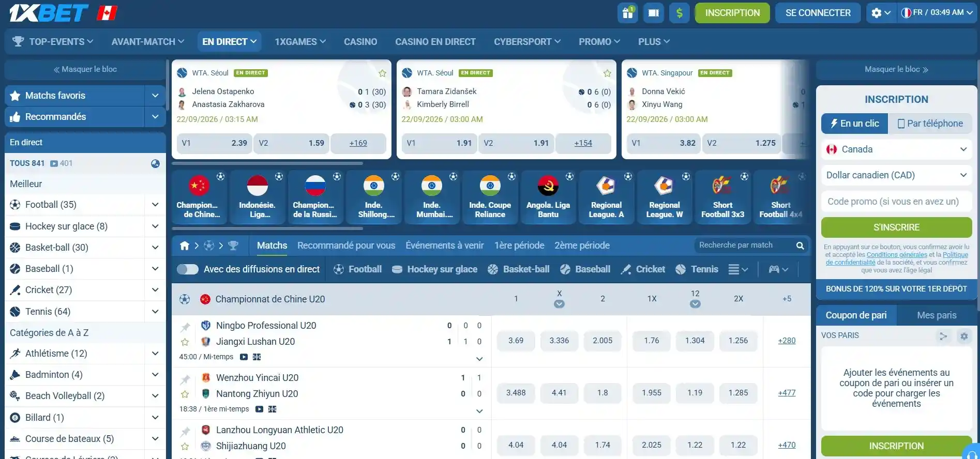Select En un clic registration mode
Viewport: 980px width, 459px height.
855,124
